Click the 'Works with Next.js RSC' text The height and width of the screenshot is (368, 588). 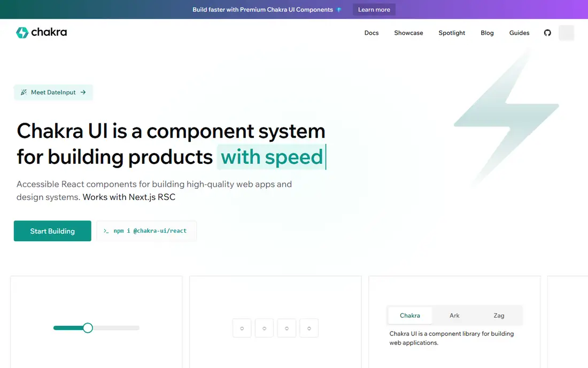[x=129, y=197]
